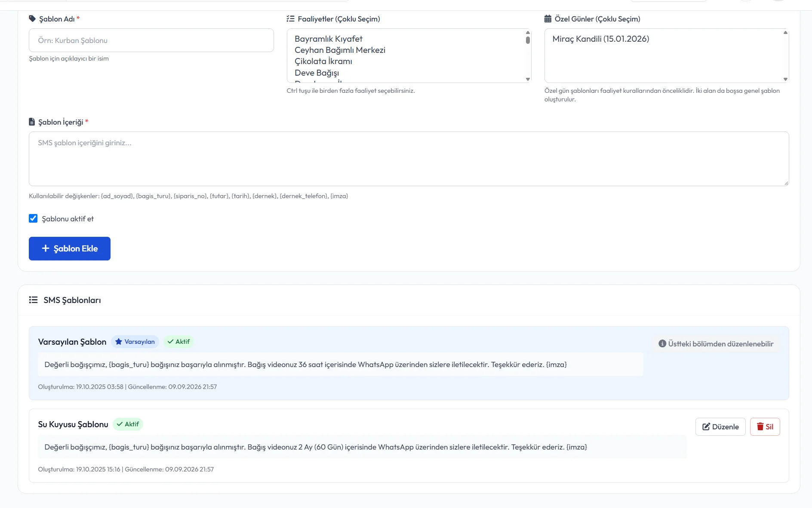Click the info icon in Üstteki bölümden düzenlenebilir

coord(662,344)
